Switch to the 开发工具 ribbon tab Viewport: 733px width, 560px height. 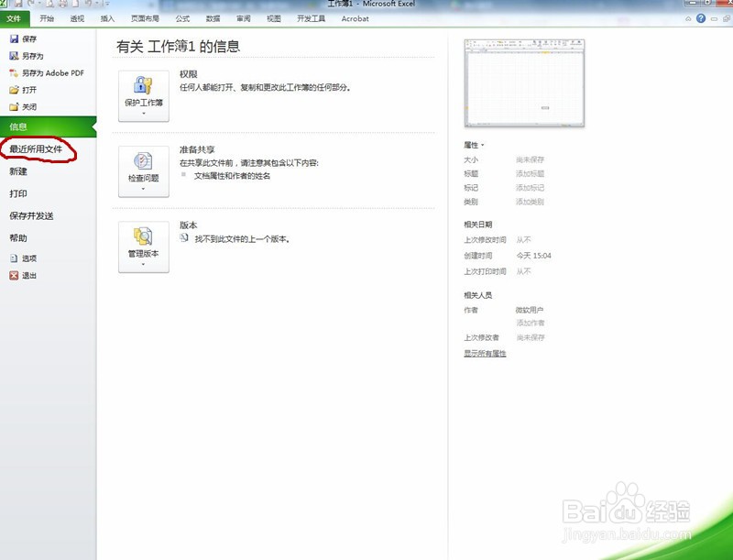310,18
